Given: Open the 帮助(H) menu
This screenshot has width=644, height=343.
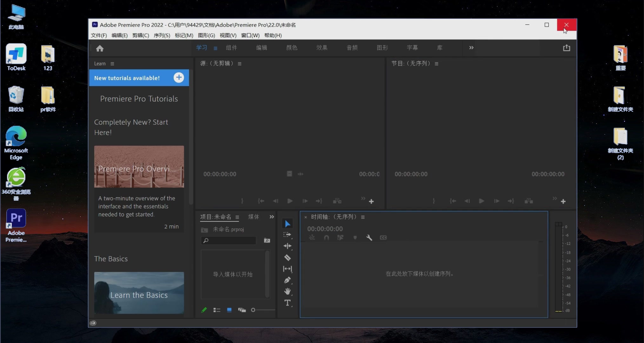Looking at the screenshot, I should coord(273,35).
